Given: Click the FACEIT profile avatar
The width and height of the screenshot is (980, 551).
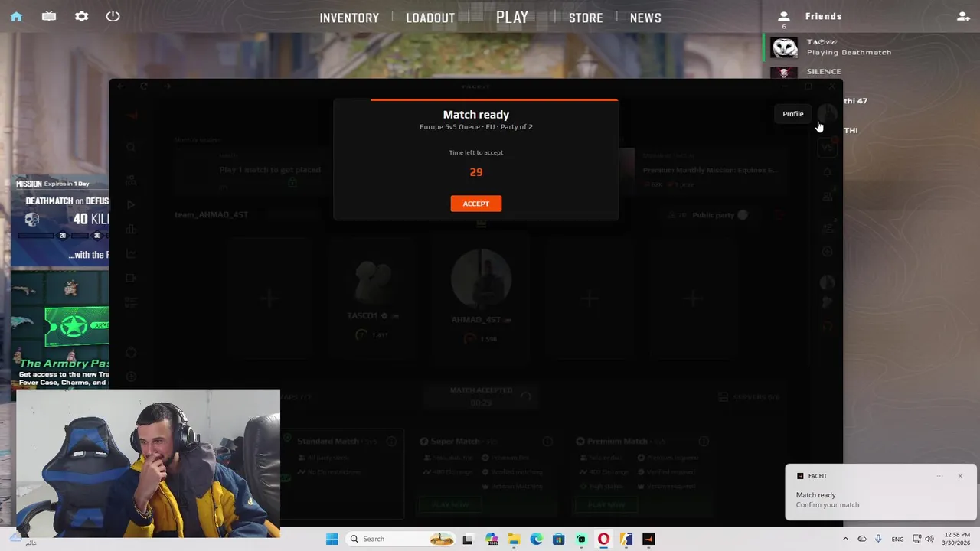Looking at the screenshot, I should pos(827,113).
